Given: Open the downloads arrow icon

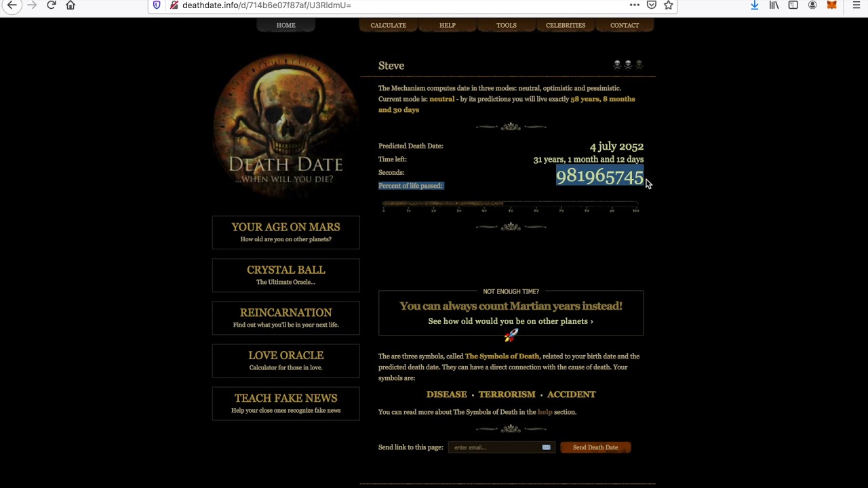Looking at the screenshot, I should (755, 5).
